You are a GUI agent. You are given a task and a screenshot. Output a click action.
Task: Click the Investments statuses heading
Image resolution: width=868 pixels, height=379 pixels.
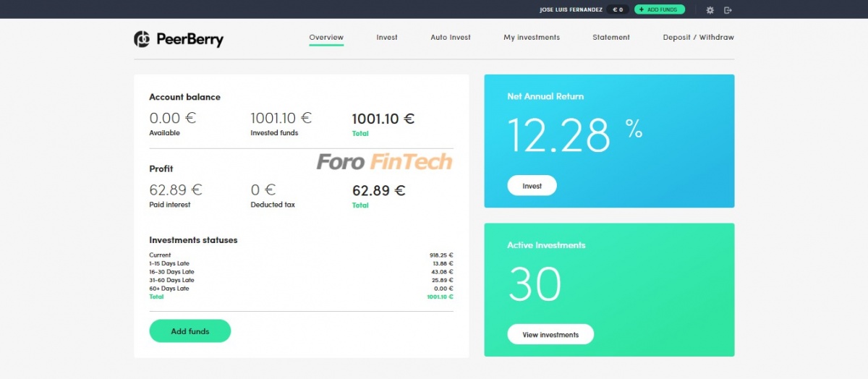pos(193,240)
